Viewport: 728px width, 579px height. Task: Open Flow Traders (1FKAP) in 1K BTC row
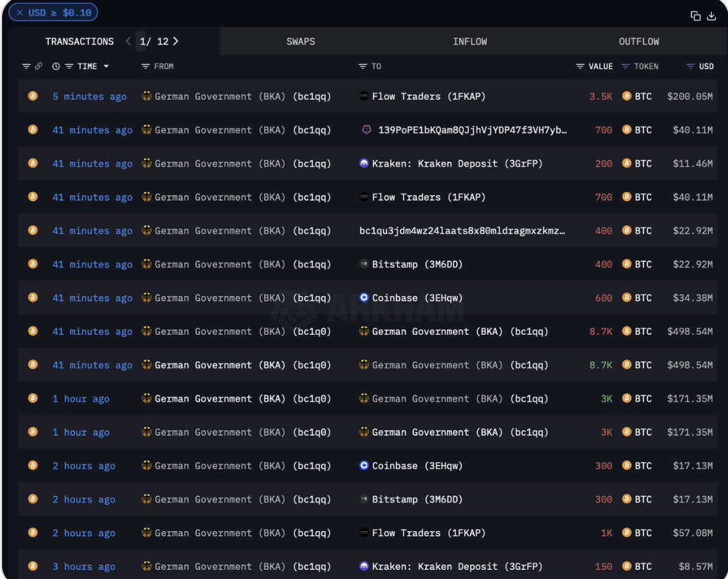tap(428, 533)
